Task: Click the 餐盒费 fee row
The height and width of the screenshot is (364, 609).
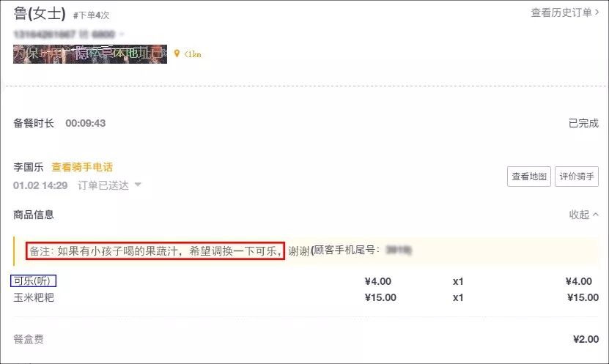Action: 306,339
